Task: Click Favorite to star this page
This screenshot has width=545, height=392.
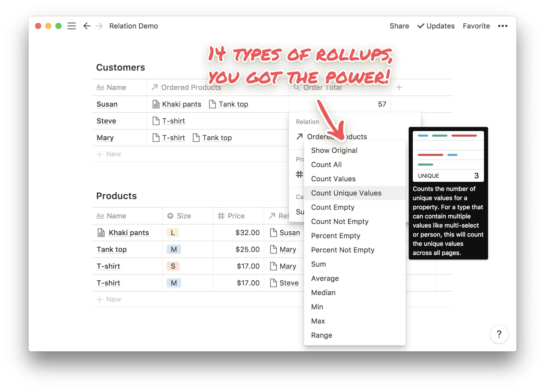Action: 476,26
